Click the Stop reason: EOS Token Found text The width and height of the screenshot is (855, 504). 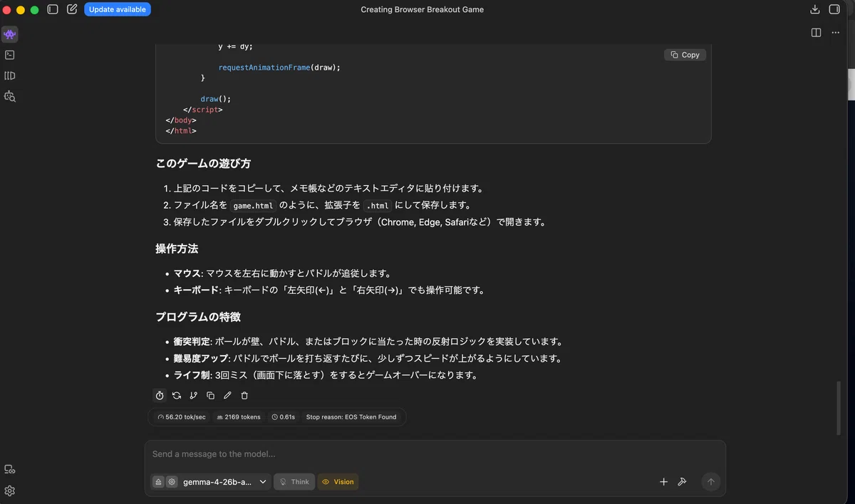pos(351,417)
